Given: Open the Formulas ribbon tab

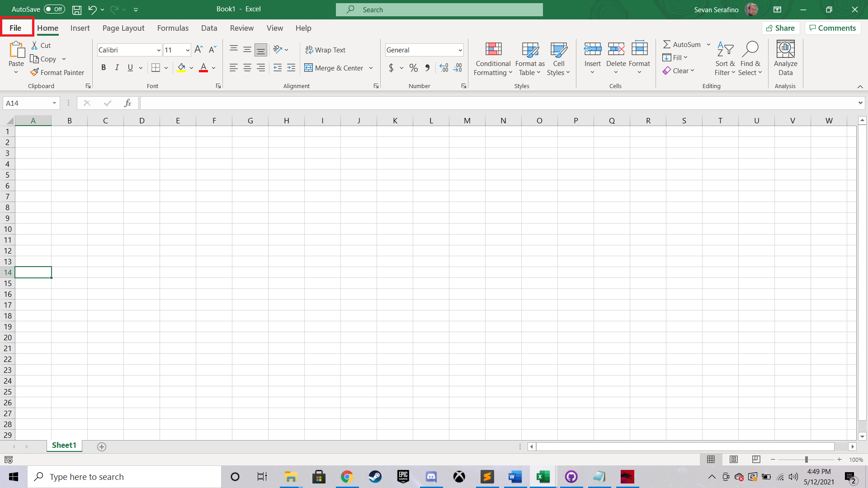Looking at the screenshot, I should (172, 28).
